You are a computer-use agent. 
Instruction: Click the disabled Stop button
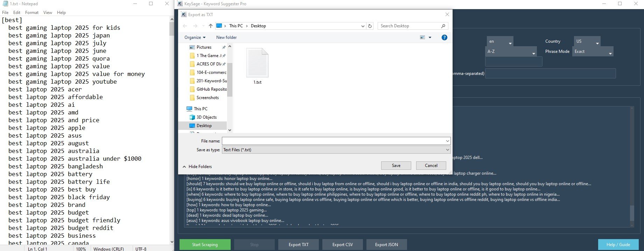pos(254,245)
